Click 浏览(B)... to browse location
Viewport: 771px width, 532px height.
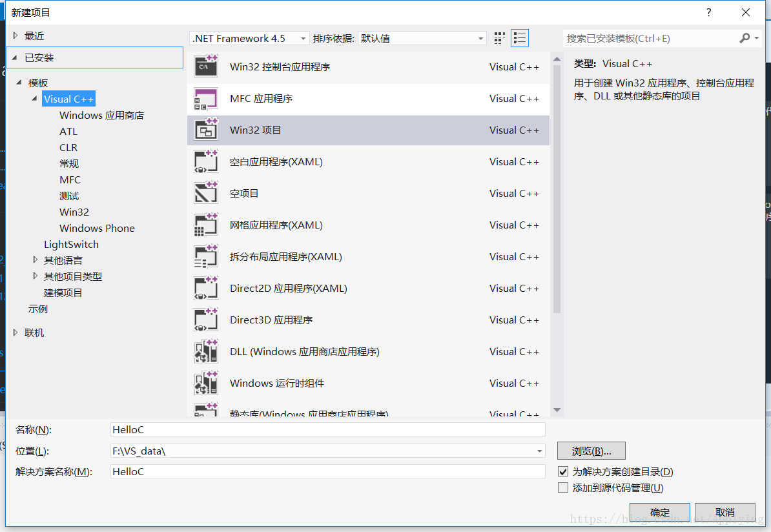(x=591, y=451)
